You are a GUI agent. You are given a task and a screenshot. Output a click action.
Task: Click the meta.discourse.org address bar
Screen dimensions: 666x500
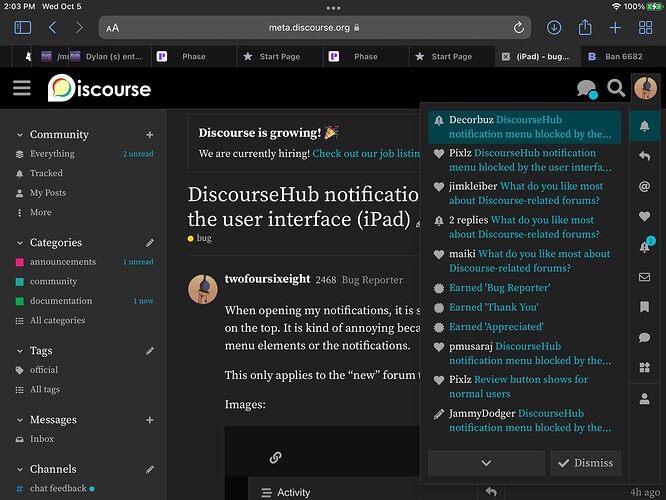click(x=314, y=28)
